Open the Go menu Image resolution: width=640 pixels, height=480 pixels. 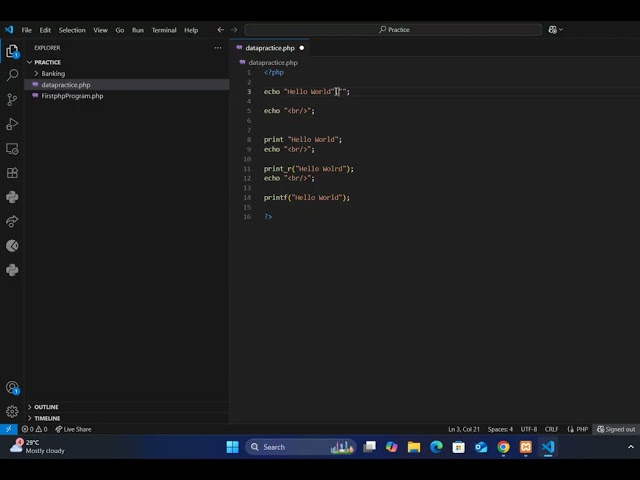[120, 30]
